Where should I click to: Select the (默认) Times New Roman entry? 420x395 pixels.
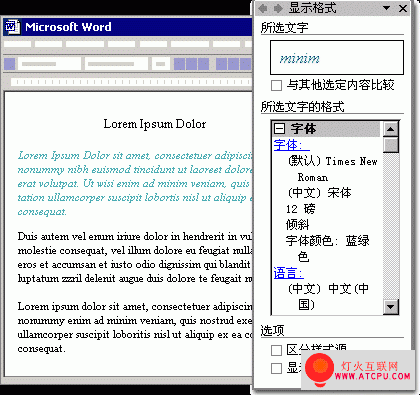tap(332, 169)
